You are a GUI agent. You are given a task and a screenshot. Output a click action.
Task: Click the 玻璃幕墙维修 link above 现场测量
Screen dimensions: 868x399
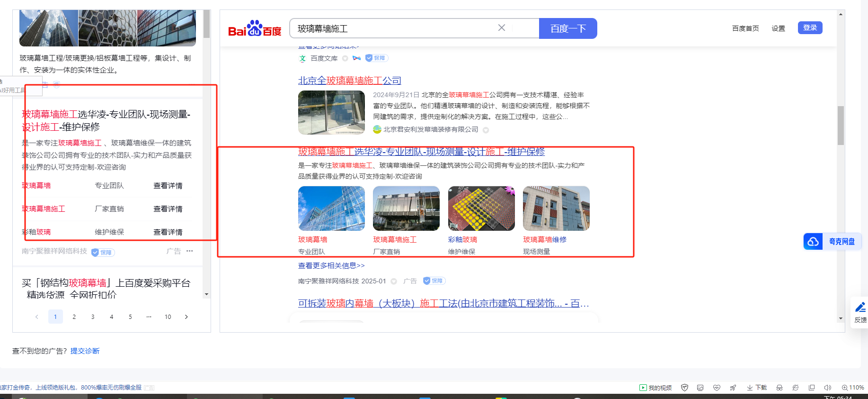pos(545,240)
